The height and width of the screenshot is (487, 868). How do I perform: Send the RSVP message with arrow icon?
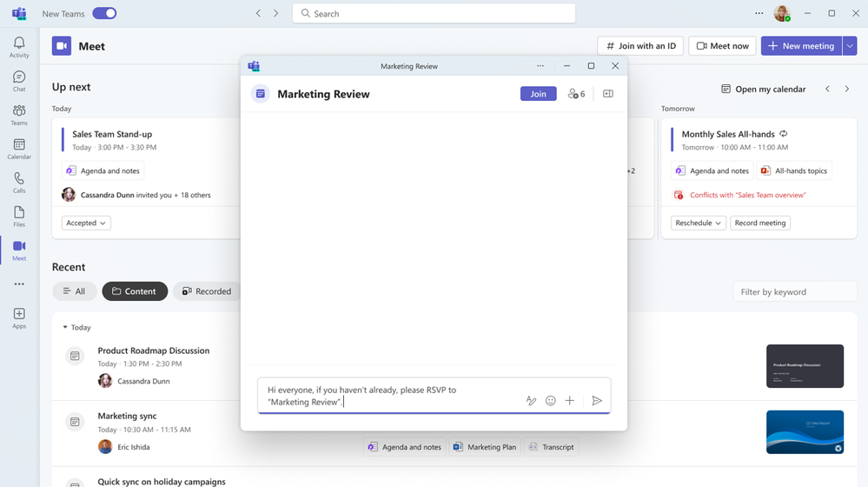[596, 401]
